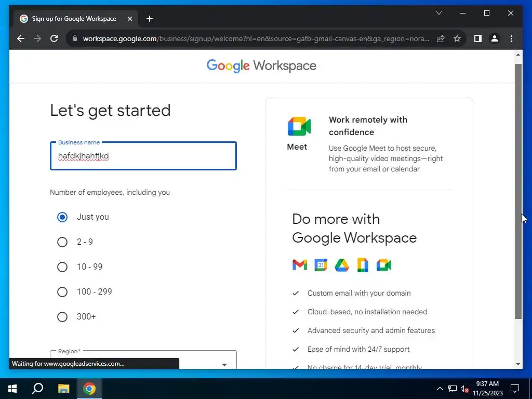Click the 'Let's get started' heading
This screenshot has height=399, width=532.
tap(110, 111)
